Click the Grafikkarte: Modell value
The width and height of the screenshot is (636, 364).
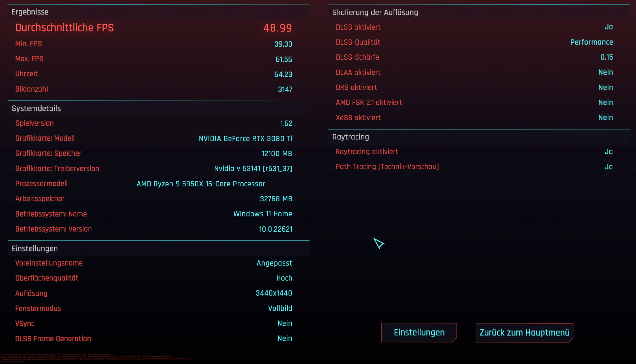click(246, 139)
